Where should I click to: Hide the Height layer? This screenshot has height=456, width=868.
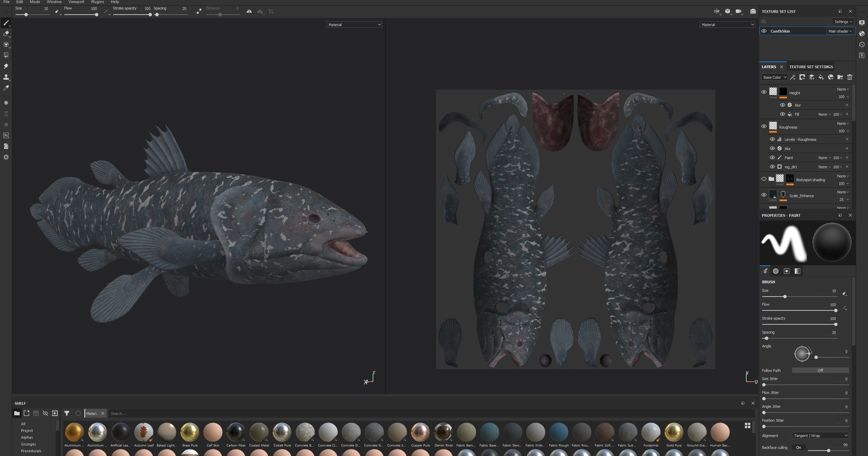tap(764, 92)
